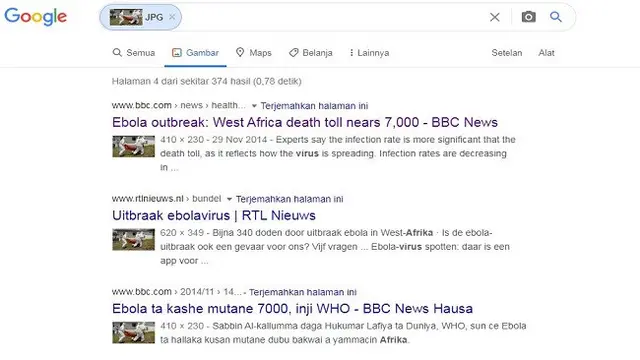Click the www.rtlnieuws.nl bundel URL text
The width and height of the screenshot is (640, 360).
167,198
